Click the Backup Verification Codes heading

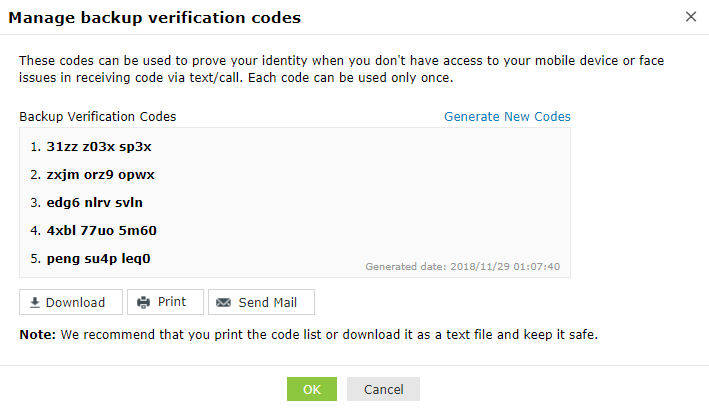[x=98, y=117]
